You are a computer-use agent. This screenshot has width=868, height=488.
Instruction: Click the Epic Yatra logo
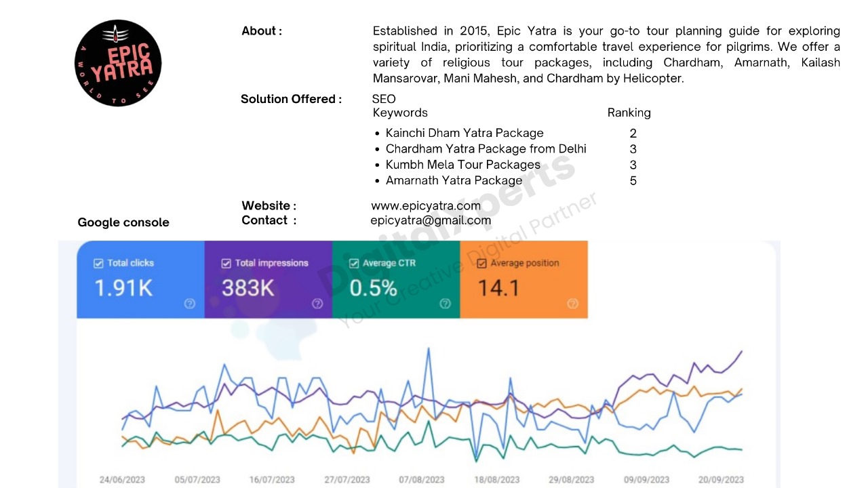coord(118,63)
